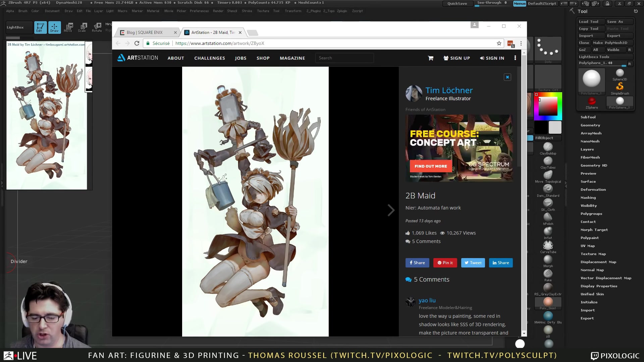Go to next artwork arrow
This screenshot has height=362, width=644.
391,210
